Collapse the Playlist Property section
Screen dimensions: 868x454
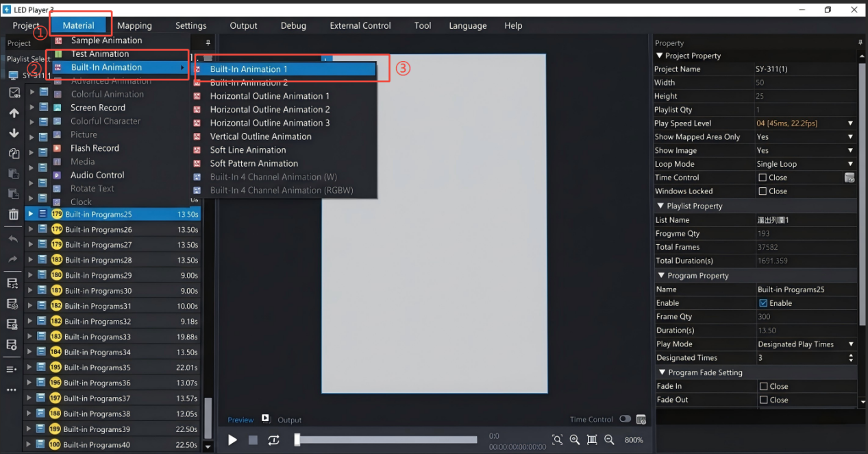(x=660, y=206)
